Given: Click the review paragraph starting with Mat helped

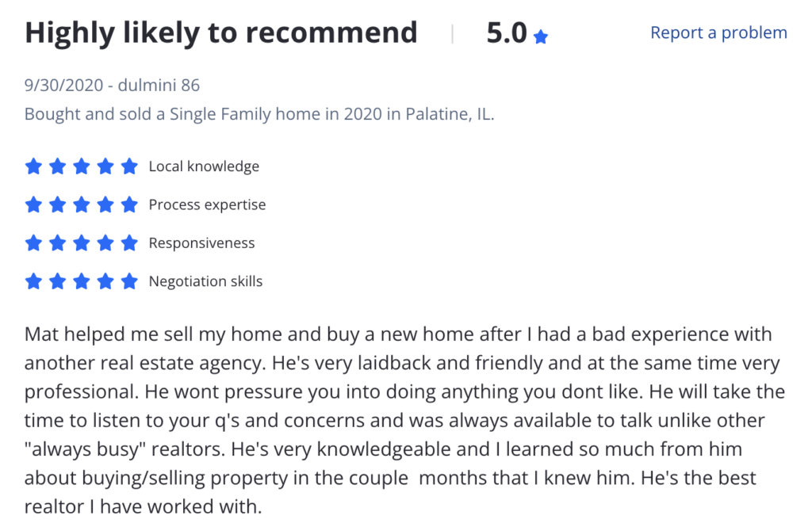Looking at the screenshot, I should 405,420.
